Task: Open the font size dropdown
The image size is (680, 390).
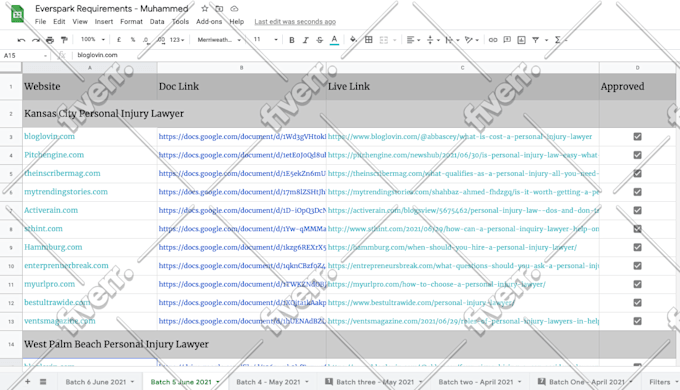Action: (265, 39)
